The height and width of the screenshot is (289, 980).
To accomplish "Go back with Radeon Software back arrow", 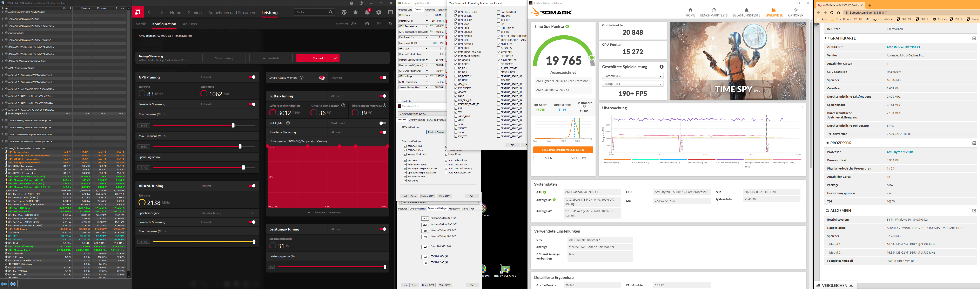I will click(149, 12).
